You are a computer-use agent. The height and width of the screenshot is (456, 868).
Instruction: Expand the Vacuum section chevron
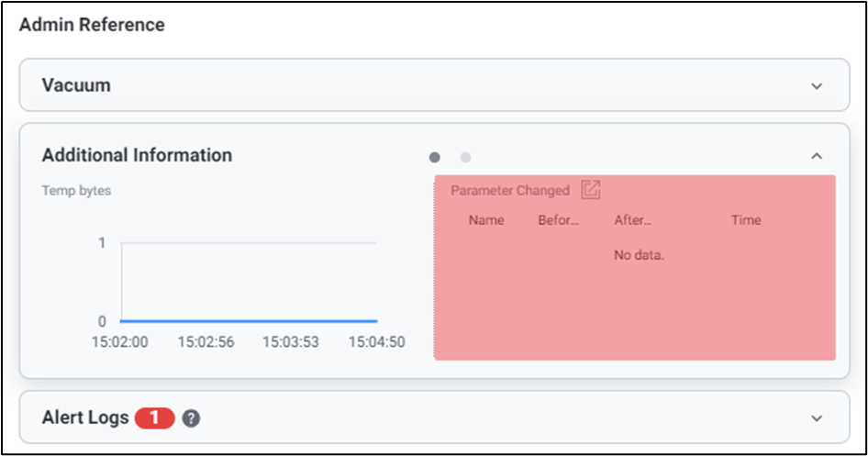(817, 85)
